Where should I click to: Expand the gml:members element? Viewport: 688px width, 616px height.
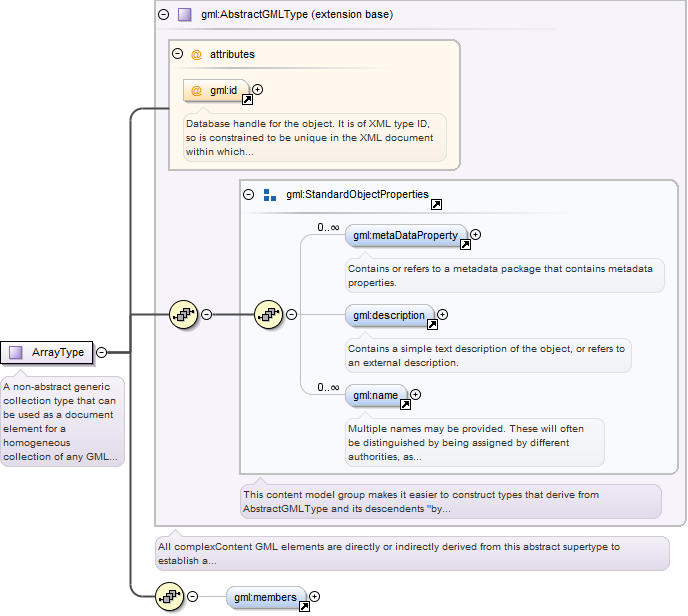(315, 597)
